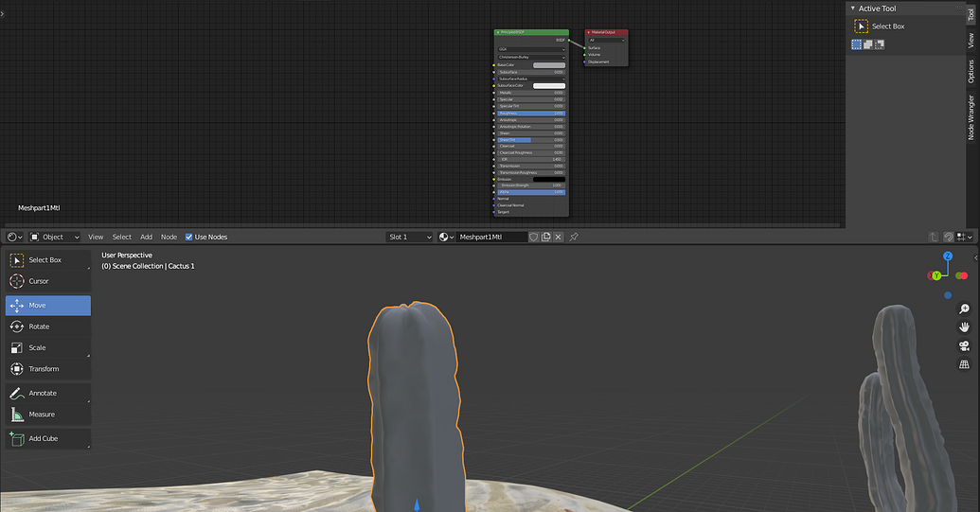
Task: Unlink the material using the X button
Action: 559,237
